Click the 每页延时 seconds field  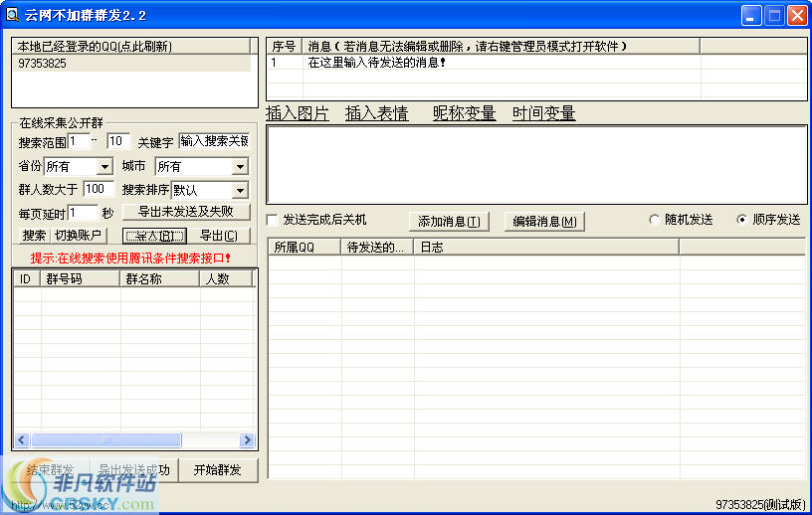pyautogui.click(x=83, y=213)
